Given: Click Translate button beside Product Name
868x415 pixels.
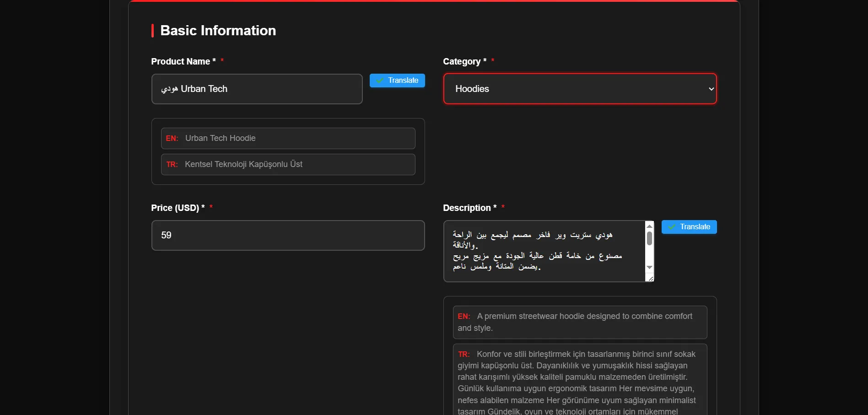Looking at the screenshot, I should (397, 81).
